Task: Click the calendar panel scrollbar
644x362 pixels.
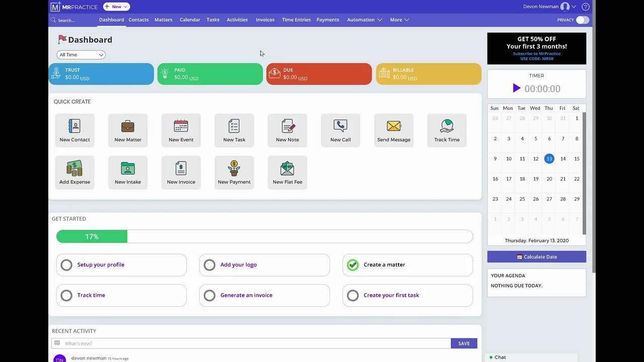Action: [x=584, y=173]
